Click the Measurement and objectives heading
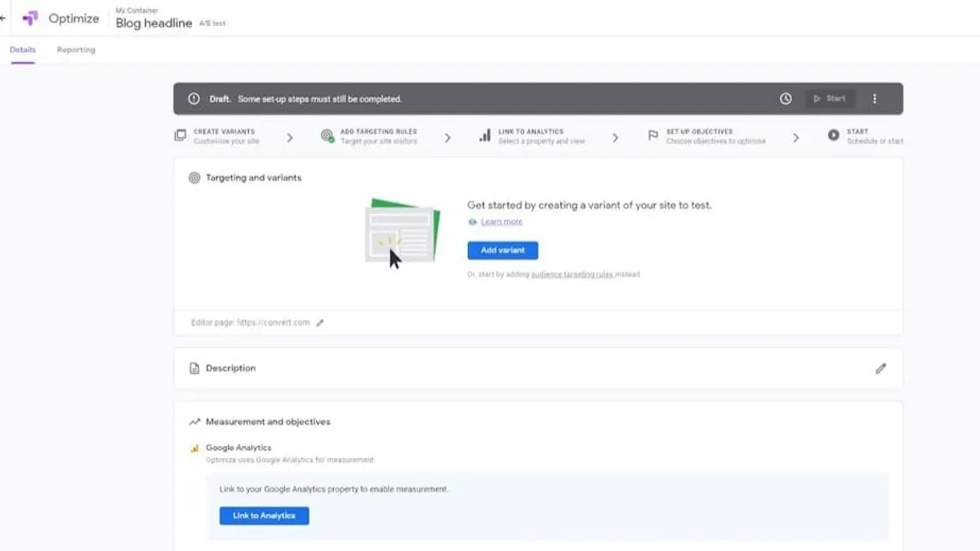 click(268, 422)
